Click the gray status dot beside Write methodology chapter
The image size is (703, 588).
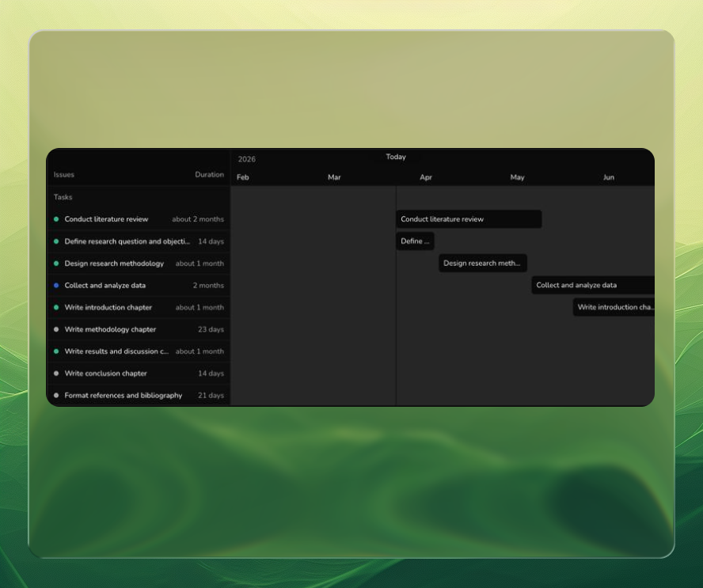pyautogui.click(x=55, y=330)
